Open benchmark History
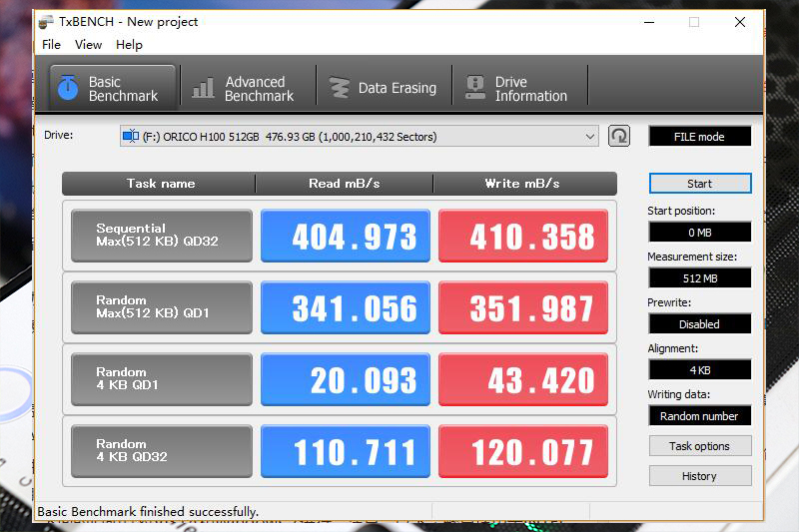 click(700, 476)
